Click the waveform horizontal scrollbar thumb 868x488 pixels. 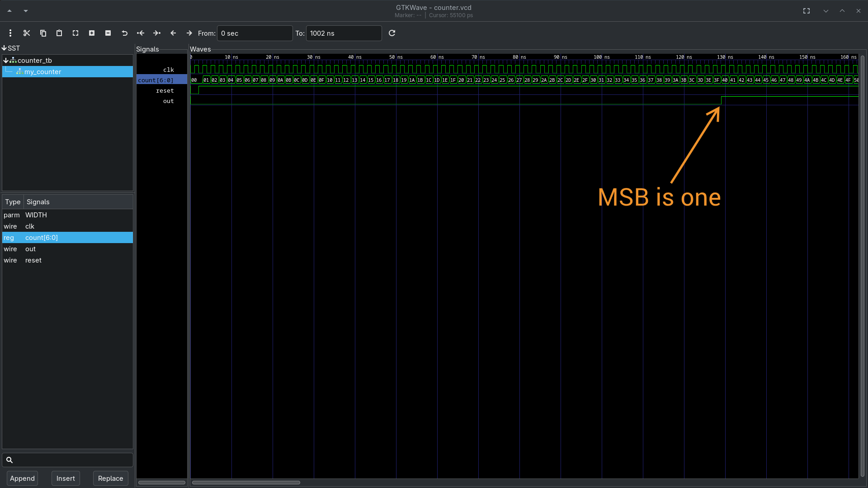[246, 483]
